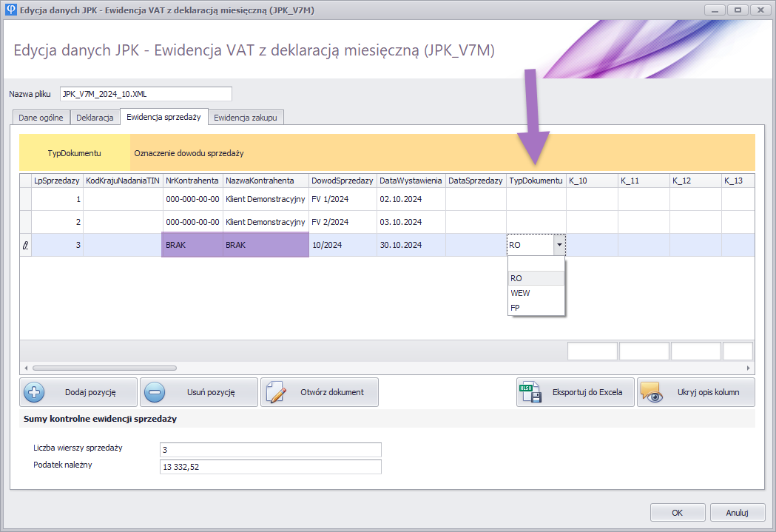The width and height of the screenshot is (776, 532).
Task: Open the Deklaracja tab
Action: (95, 118)
